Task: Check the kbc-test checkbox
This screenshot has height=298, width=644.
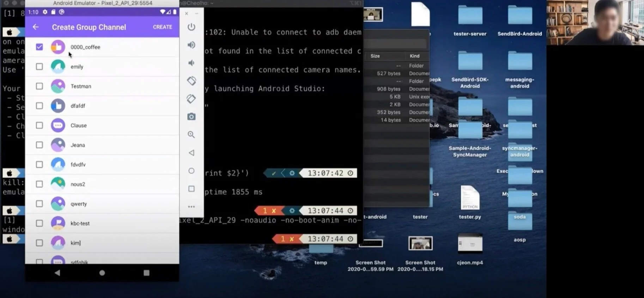Action: point(39,223)
